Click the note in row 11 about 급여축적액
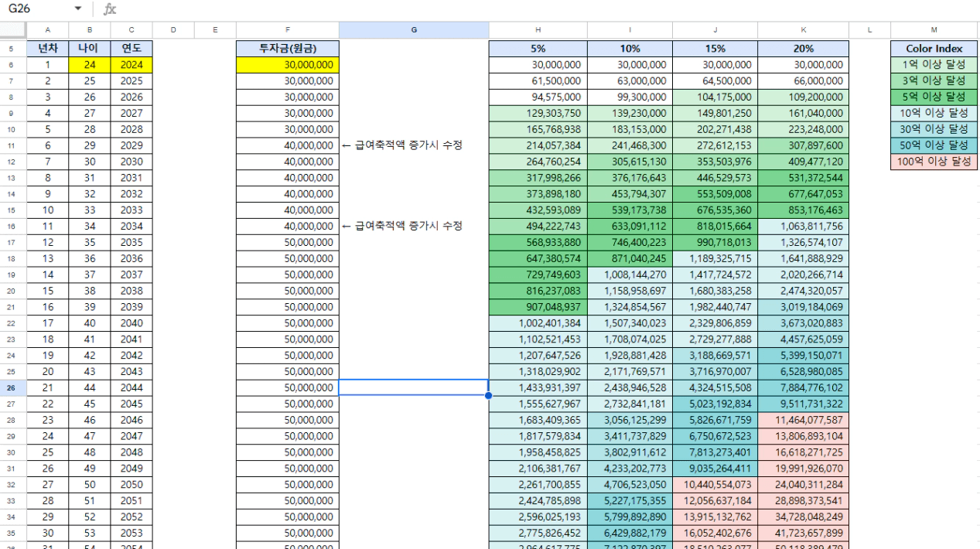 coord(402,145)
